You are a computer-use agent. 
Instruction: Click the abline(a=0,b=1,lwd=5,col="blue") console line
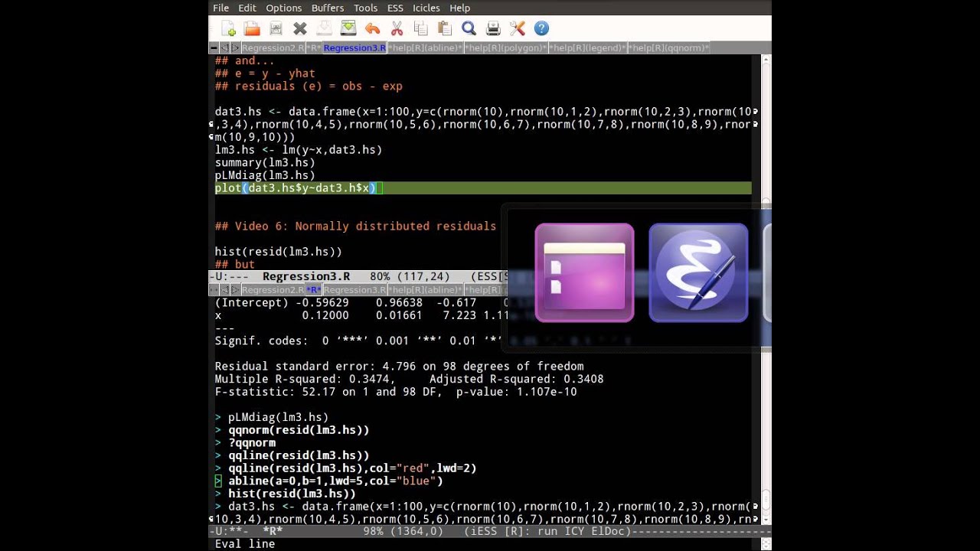[335, 481]
